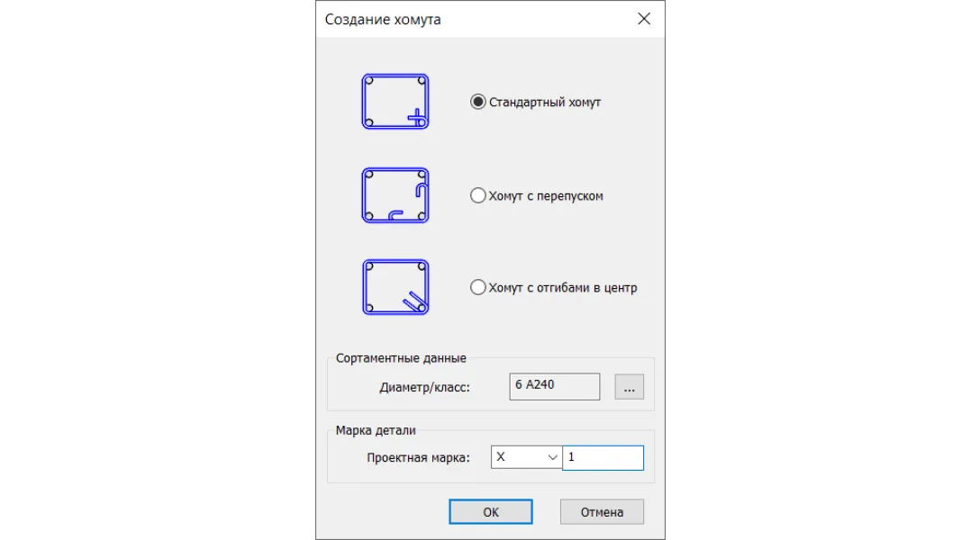Click the overlap stirrup diagram with hooked ends

coord(395,195)
